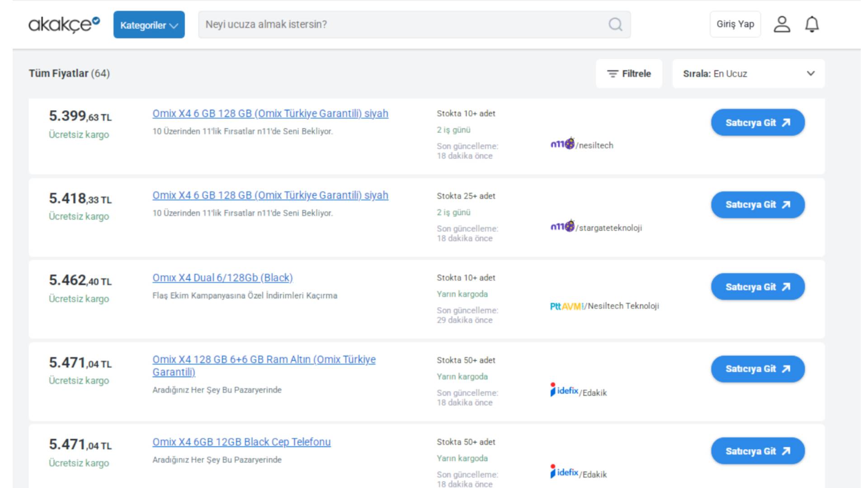Type in the 'Neyi ucuza almak istersin?' field
Screen dimensions: 868x488
[402, 24]
